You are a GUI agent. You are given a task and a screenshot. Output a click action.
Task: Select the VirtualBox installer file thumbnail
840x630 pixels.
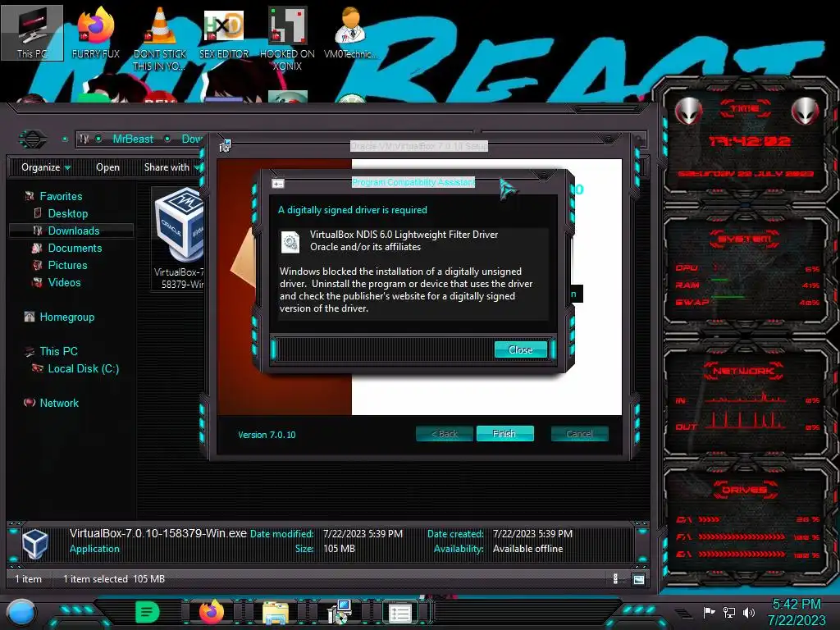tap(178, 239)
